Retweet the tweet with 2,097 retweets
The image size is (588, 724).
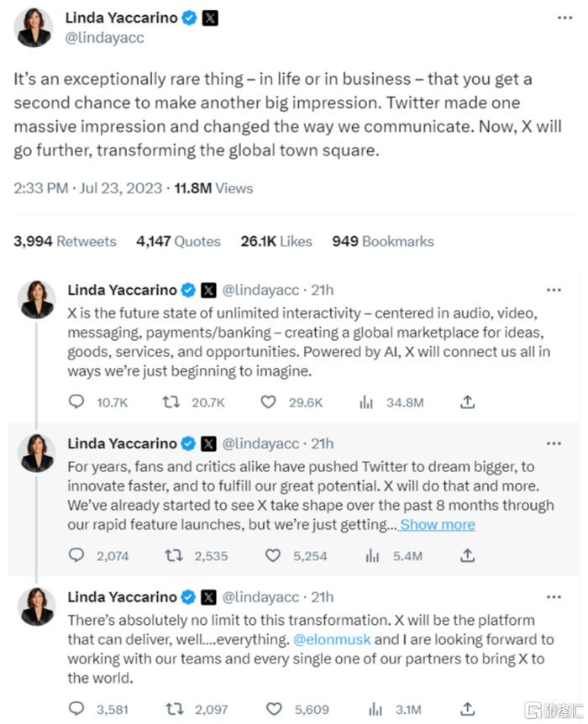pyautogui.click(x=172, y=709)
